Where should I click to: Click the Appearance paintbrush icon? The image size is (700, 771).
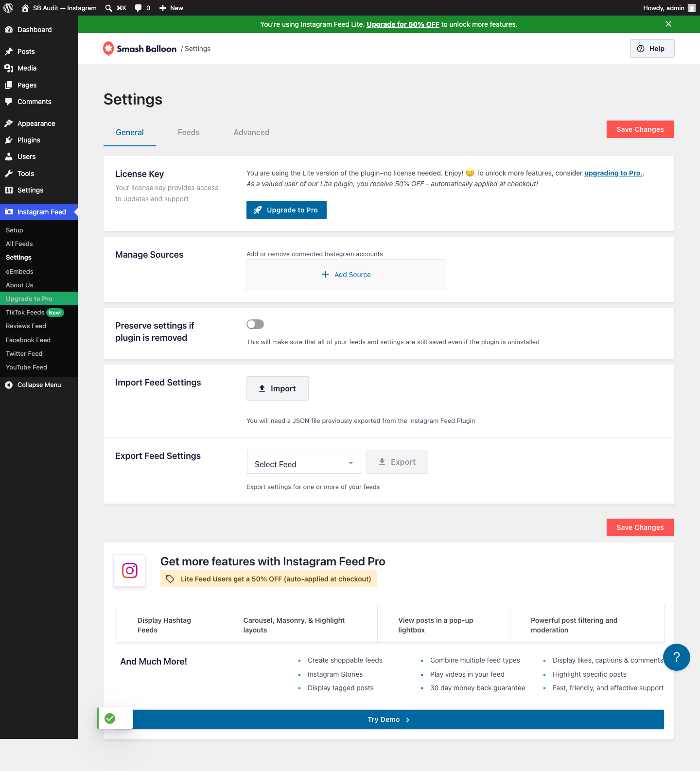click(9, 123)
